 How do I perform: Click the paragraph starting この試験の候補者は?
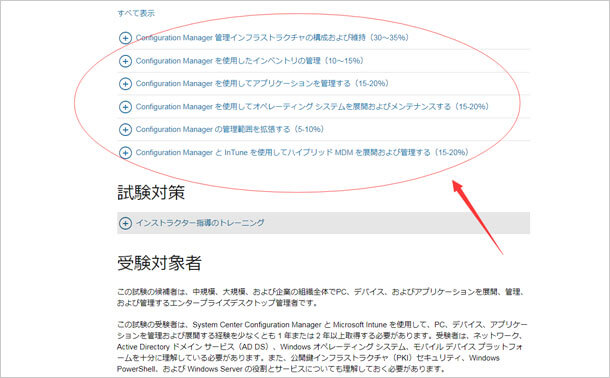(x=321, y=297)
